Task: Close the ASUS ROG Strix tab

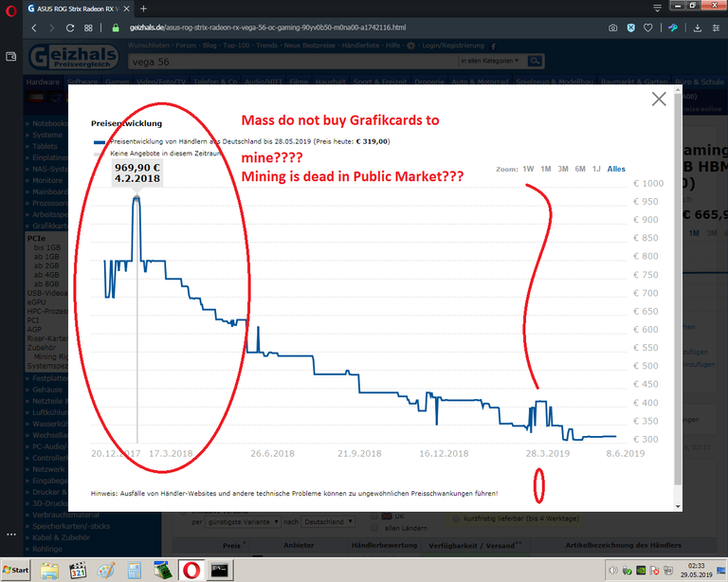Action: (x=126, y=9)
